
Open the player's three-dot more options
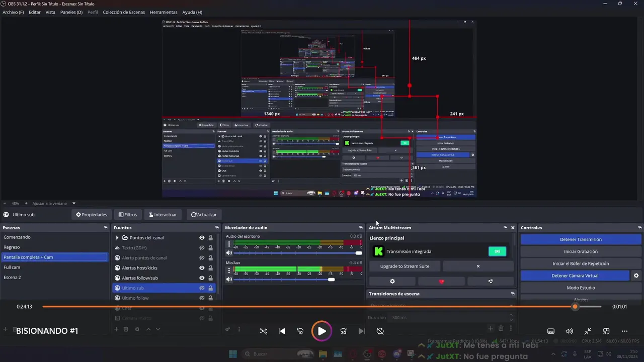[x=625, y=331]
